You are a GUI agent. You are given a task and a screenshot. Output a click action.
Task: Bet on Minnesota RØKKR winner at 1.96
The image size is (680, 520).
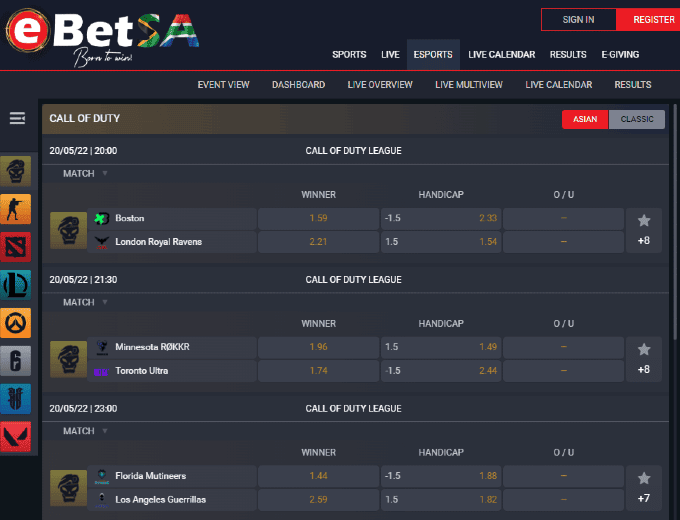(318, 347)
